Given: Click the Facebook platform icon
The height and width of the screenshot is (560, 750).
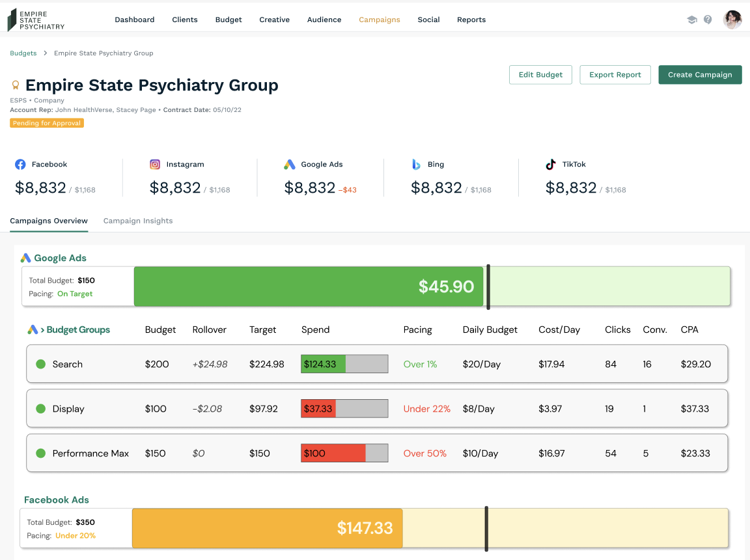Looking at the screenshot, I should point(21,165).
